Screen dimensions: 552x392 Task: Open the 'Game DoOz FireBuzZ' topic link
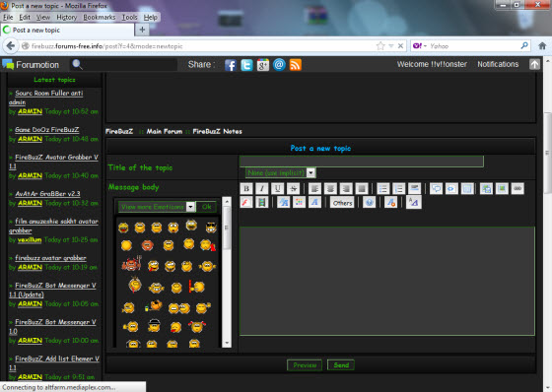(x=47, y=129)
